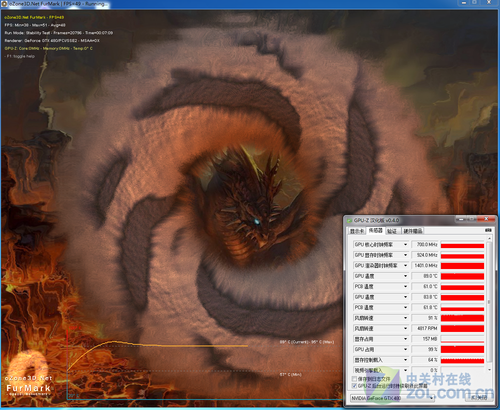Click the camera screenshot icon in GPU-Z
The width and height of the screenshot is (500, 410).
coord(488,230)
